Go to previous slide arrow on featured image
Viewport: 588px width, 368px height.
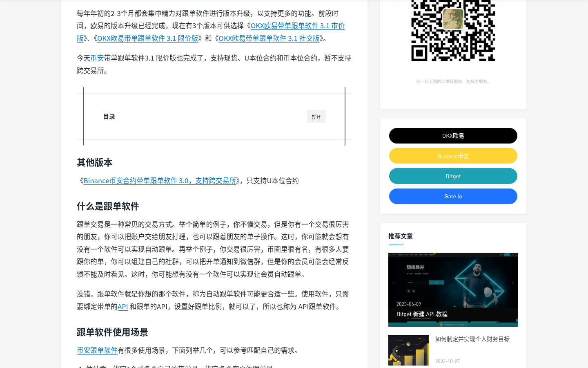[x=394, y=283]
